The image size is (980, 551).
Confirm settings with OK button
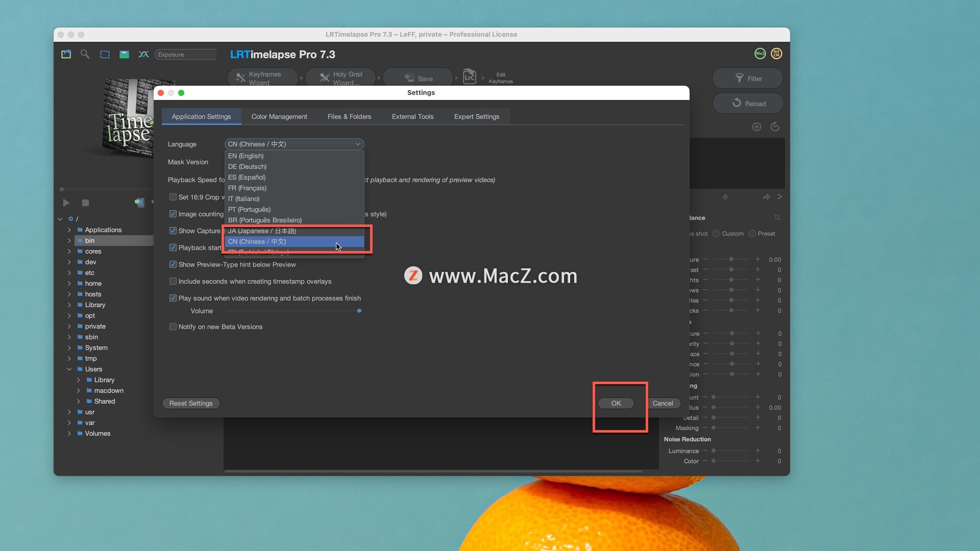tap(616, 403)
